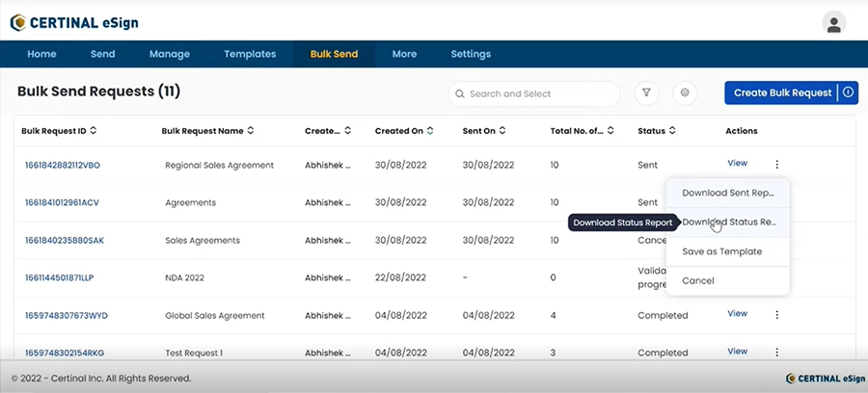
Task: Open three-dot menu for Test Request 1
Action: click(x=777, y=353)
